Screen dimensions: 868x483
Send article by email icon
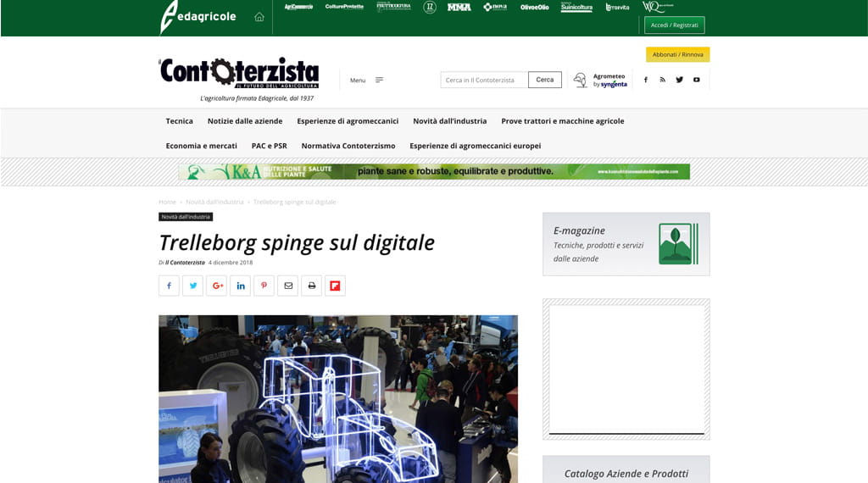point(287,286)
